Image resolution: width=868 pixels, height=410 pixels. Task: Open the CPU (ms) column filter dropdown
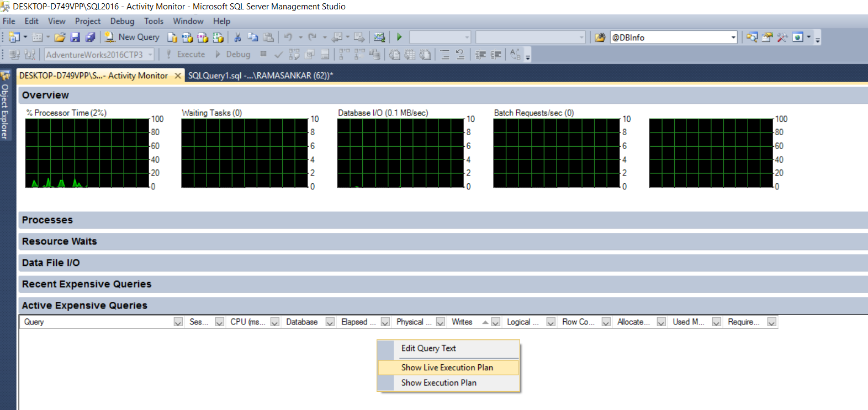[274, 322]
